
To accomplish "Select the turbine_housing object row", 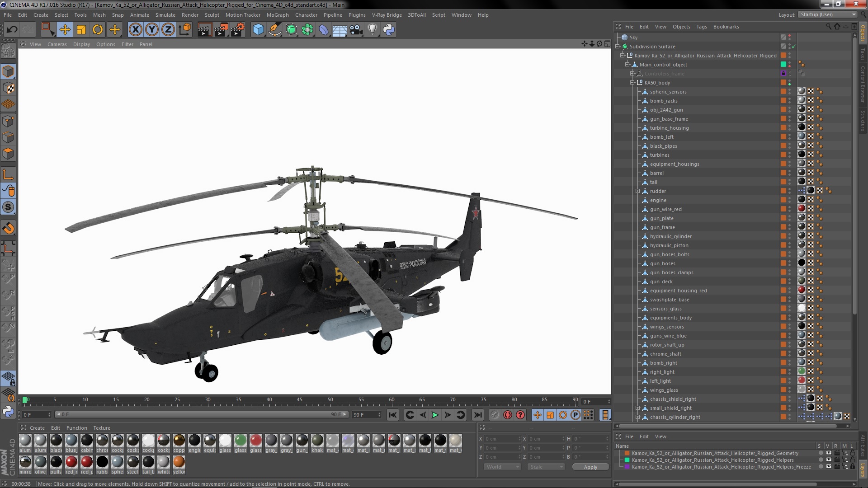I will click(x=670, y=128).
